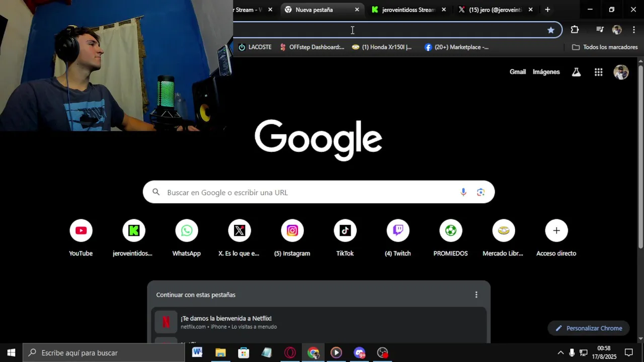Image resolution: width=644 pixels, height=362 pixels.
Task: Open Gmail link
Action: tap(518, 72)
